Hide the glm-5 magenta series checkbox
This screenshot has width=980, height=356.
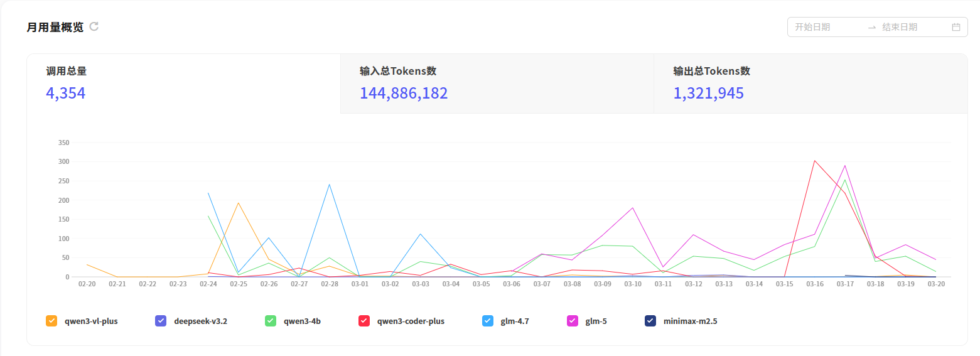[573, 321]
